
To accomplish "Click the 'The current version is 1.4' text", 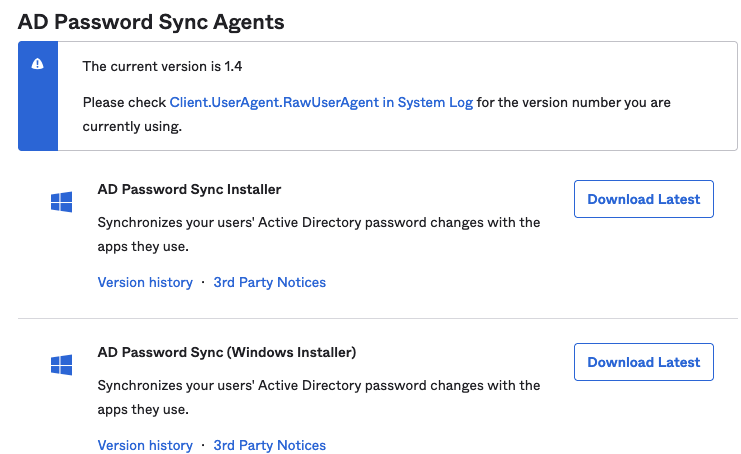I will point(162,67).
